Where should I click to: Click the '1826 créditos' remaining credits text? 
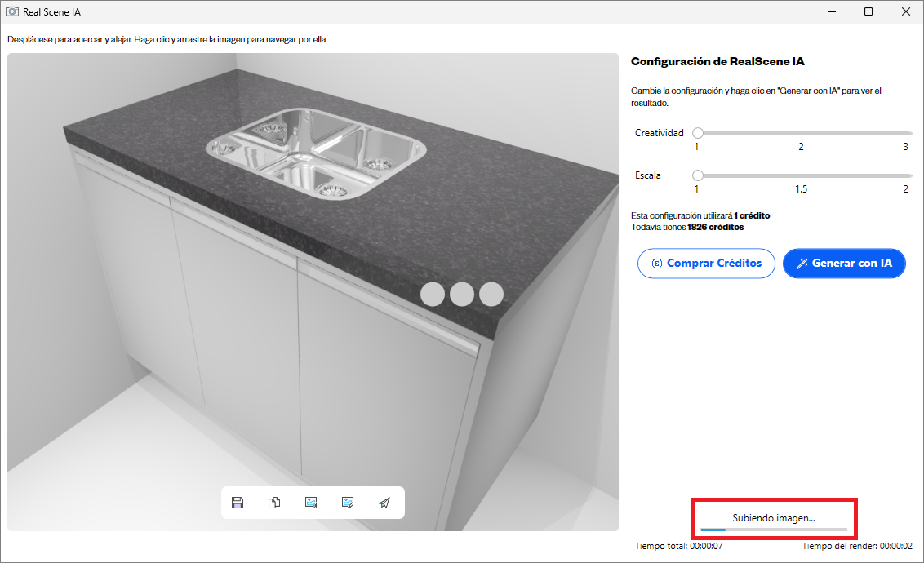[715, 228]
